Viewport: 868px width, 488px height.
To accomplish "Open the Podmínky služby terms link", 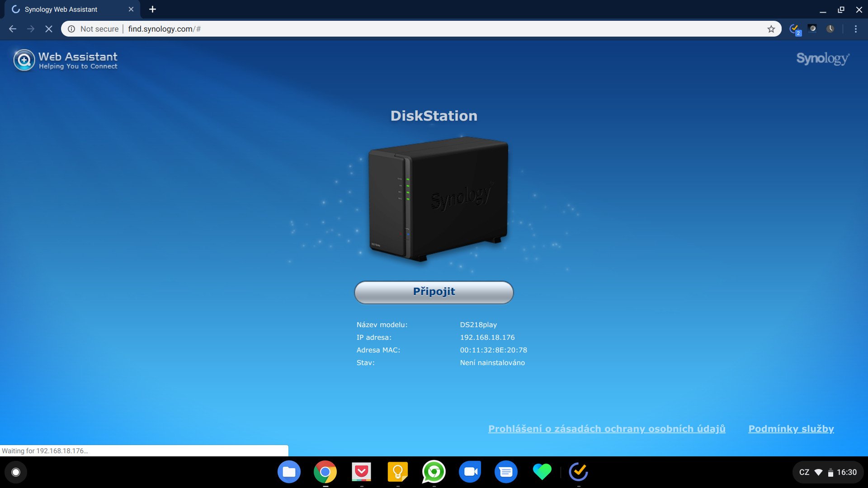I will [x=791, y=429].
